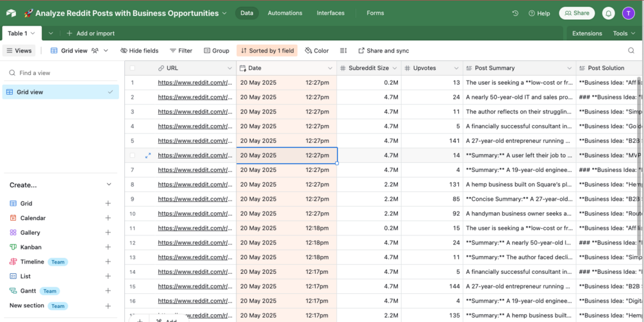The width and height of the screenshot is (644, 322).
Task: Add a Gantt view with plus icon
Action: pyautogui.click(x=108, y=291)
